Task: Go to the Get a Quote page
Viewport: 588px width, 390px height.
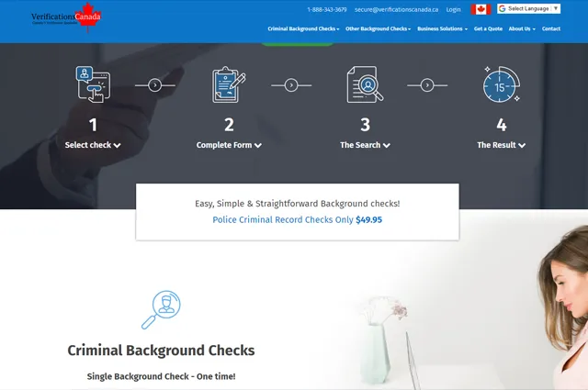Action: tap(488, 28)
